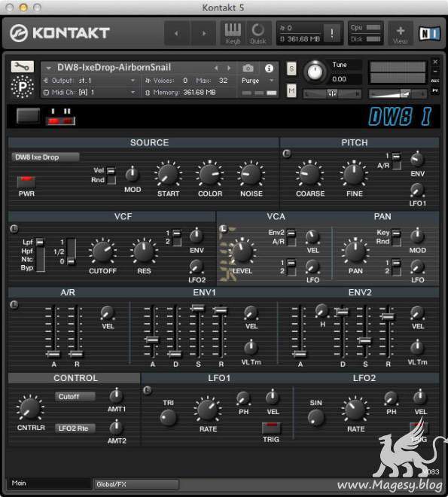Minimize the instrument header with minus button
The width and height of the screenshot is (448, 497).
click(435, 72)
